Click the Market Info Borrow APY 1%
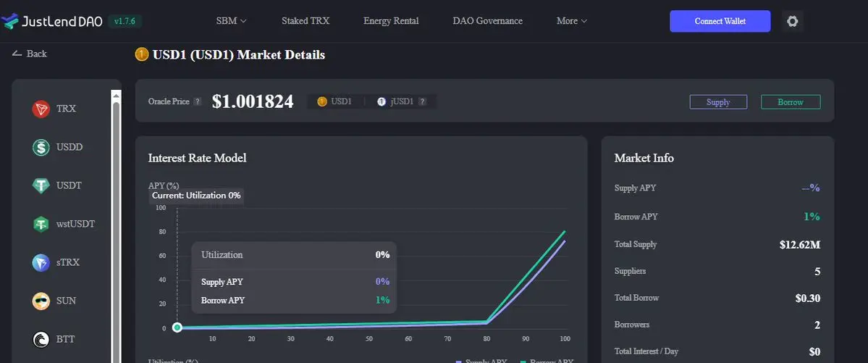Image resolution: width=868 pixels, height=363 pixels. [x=812, y=217]
